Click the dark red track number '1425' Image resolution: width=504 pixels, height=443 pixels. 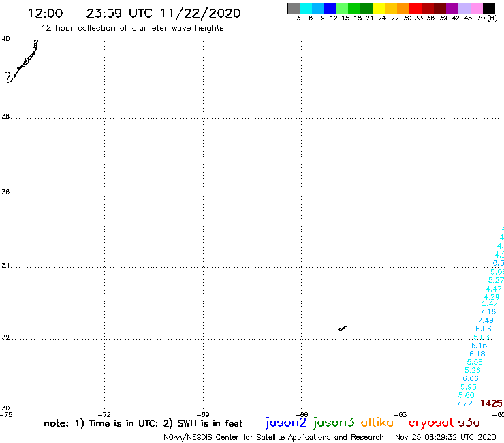tap(491, 403)
